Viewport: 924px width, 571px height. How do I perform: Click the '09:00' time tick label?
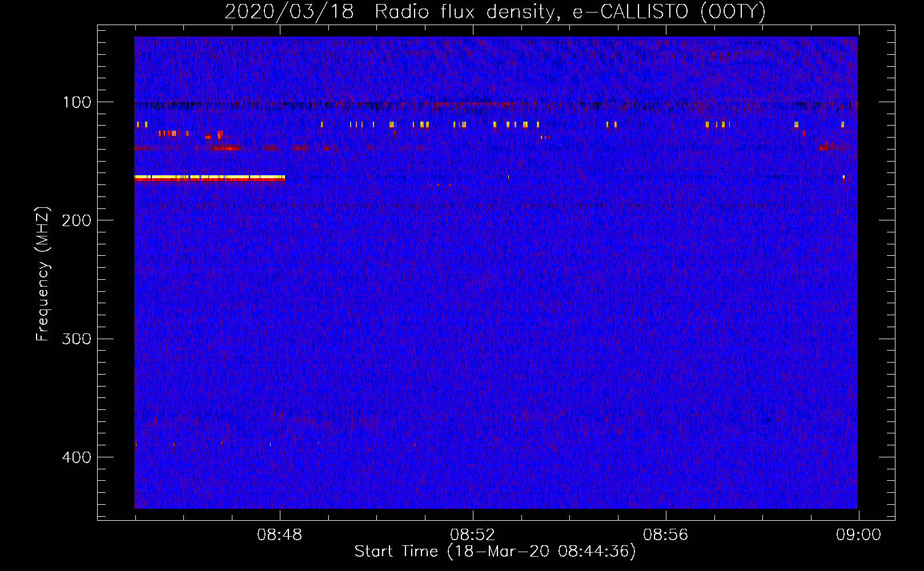click(858, 535)
